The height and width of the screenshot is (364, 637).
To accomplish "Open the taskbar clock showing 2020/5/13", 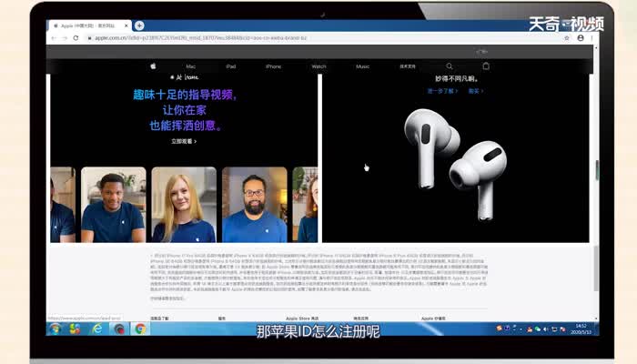I will [581, 329].
